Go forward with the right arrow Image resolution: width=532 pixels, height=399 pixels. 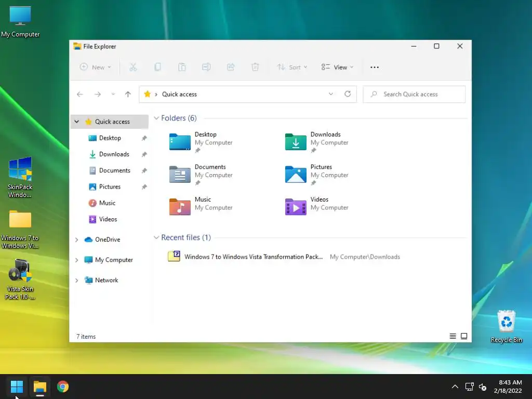[x=98, y=95]
